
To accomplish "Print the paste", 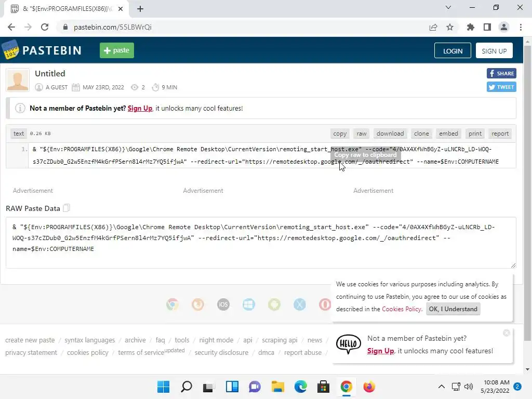I will (x=475, y=134).
